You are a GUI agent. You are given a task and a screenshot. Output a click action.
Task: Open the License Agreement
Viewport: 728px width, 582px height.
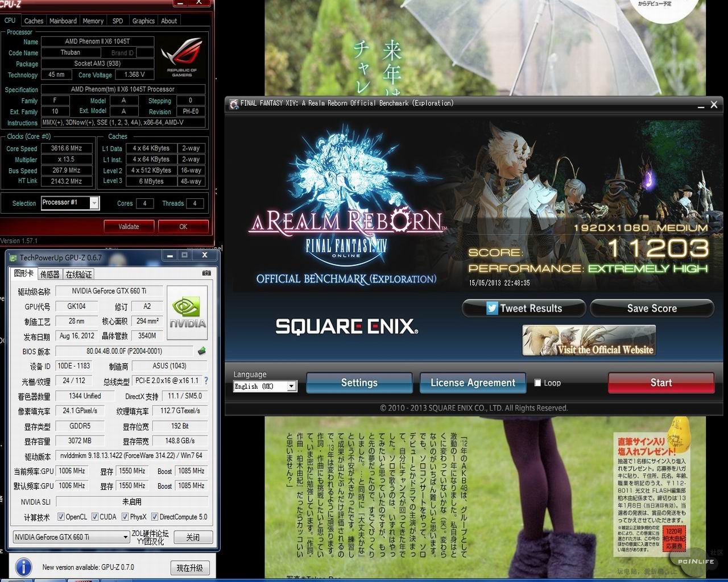pos(473,383)
